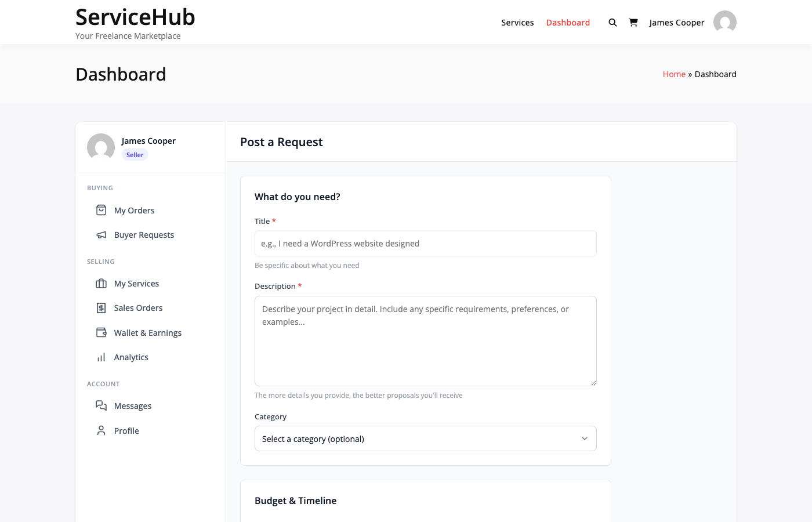The width and height of the screenshot is (812, 522).
Task: Focus the Title input field
Action: [425, 243]
